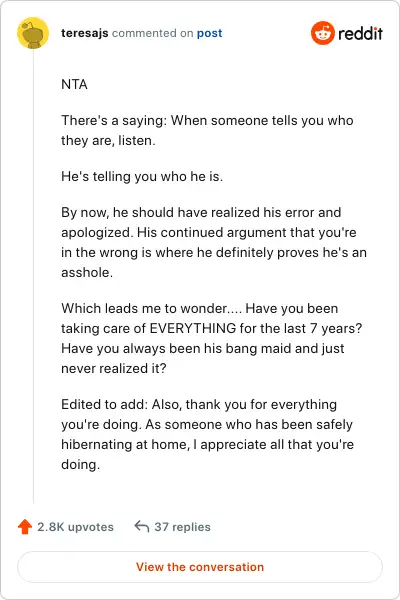Click the "View the conversation" button
Image resolution: width=400 pixels, height=600 pixels.
coord(200,567)
